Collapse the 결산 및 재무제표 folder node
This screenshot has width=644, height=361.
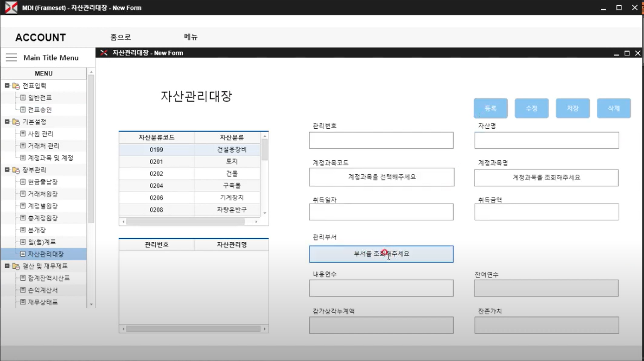pyautogui.click(x=7, y=266)
